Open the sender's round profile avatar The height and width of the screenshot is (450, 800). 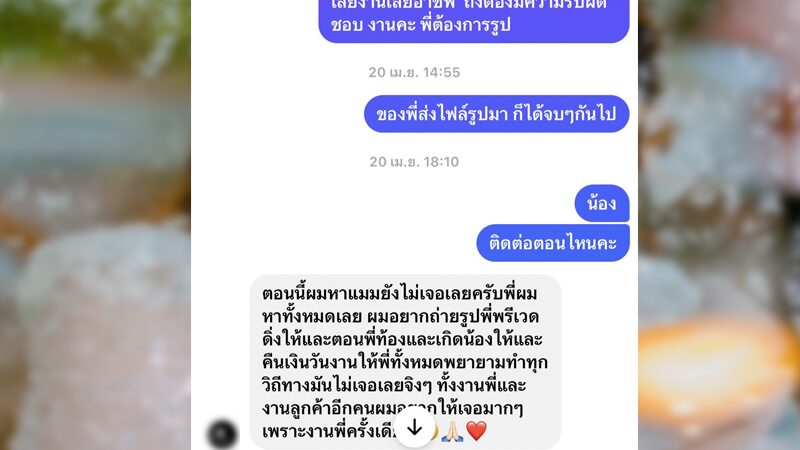pyautogui.click(x=222, y=434)
